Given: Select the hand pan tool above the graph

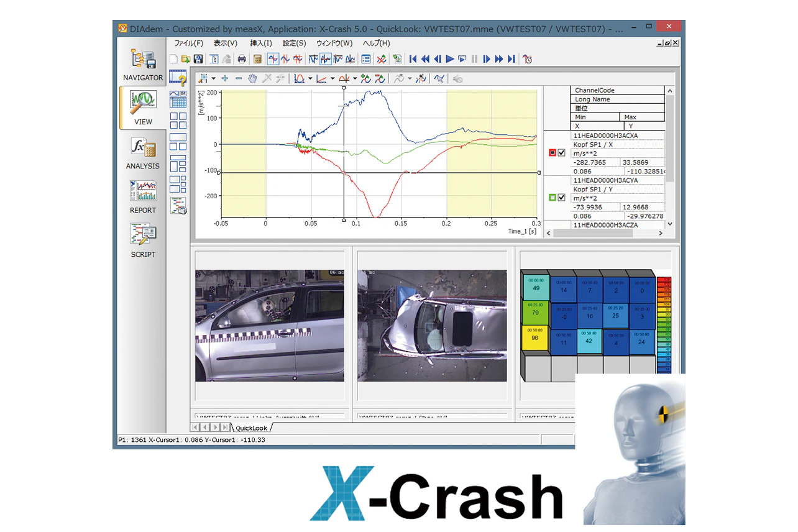Looking at the screenshot, I should [x=252, y=78].
